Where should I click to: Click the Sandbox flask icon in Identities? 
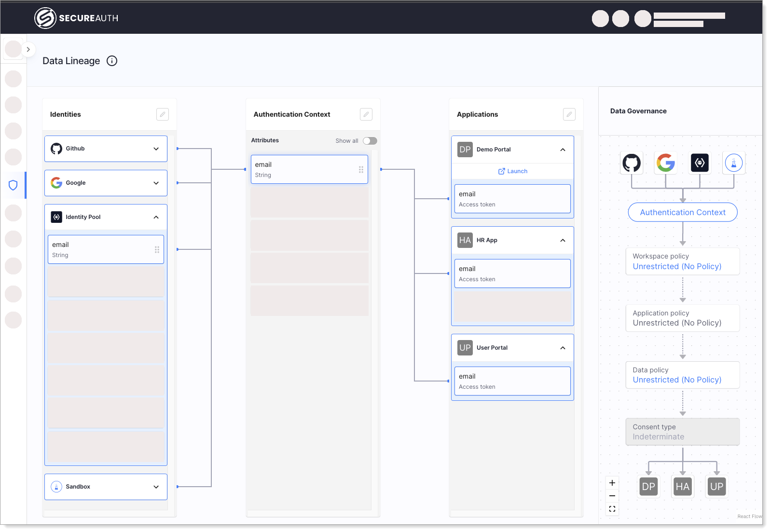tap(56, 487)
